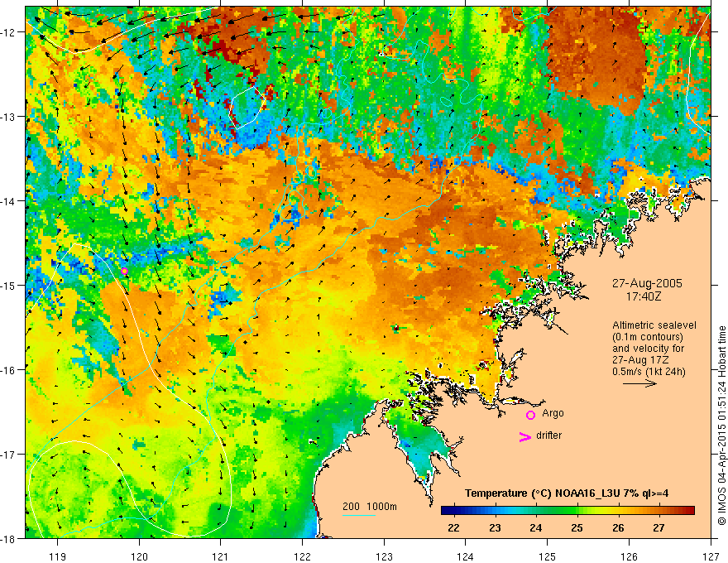Click the velocity scale reference arrow
The height and width of the screenshot is (563, 728).
coord(639,383)
